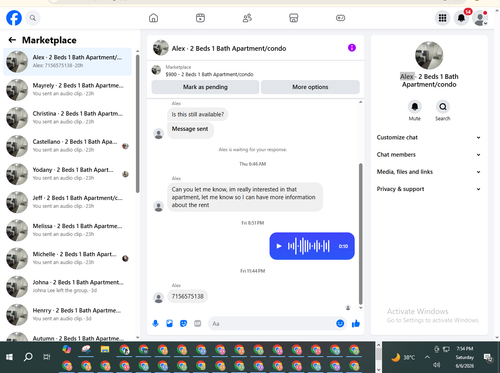Viewport: 500px width, 373px height.
Task: Open the taskbar clock showing 7:54 PM
Action: 465,357
